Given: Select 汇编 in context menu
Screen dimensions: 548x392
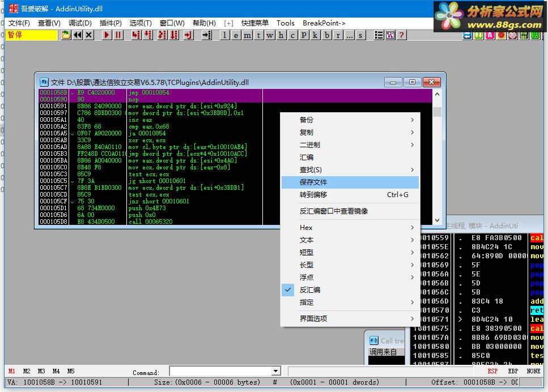Looking at the screenshot, I should (x=350, y=157).
